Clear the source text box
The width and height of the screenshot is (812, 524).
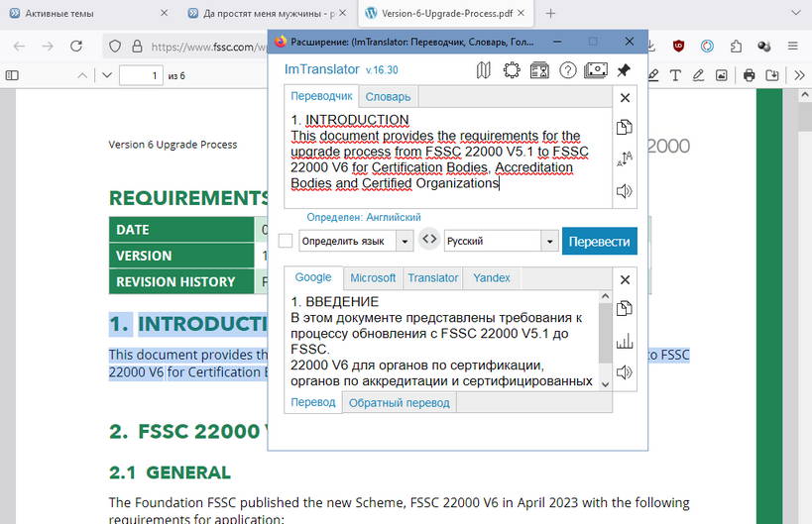(x=625, y=98)
